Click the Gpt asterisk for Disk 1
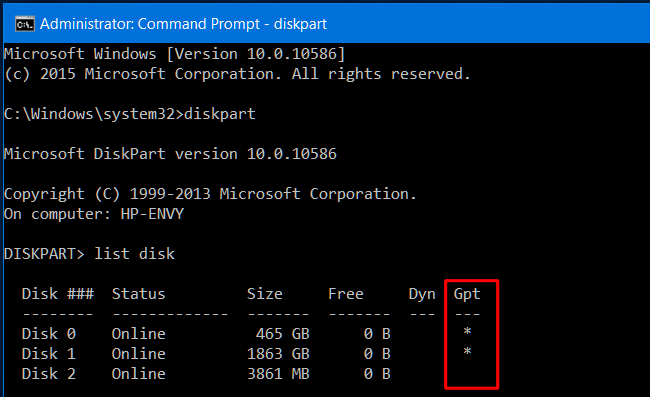 pyautogui.click(x=467, y=352)
